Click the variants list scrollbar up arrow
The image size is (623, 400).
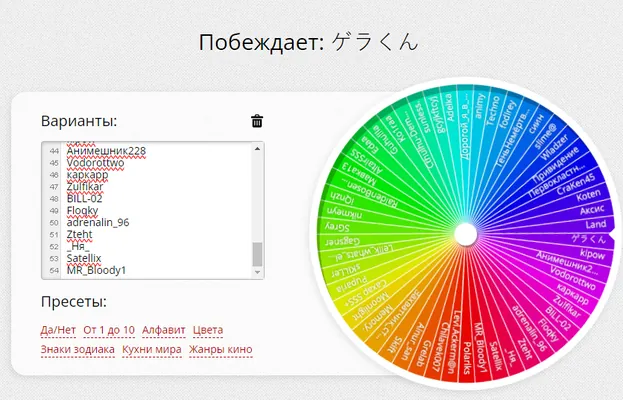point(257,149)
